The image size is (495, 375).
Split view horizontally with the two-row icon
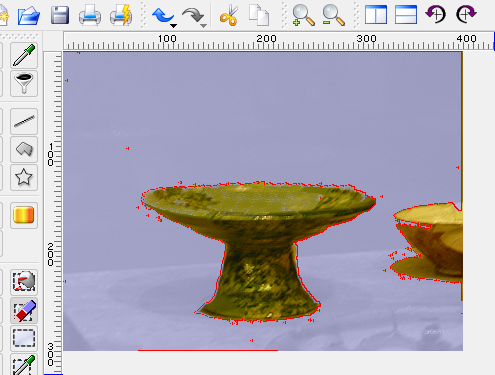pyautogui.click(x=406, y=15)
